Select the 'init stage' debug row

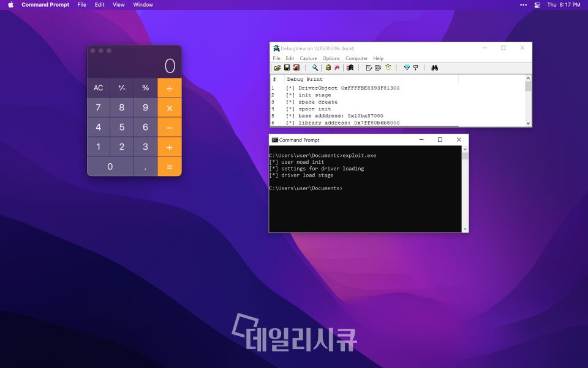tap(308, 95)
